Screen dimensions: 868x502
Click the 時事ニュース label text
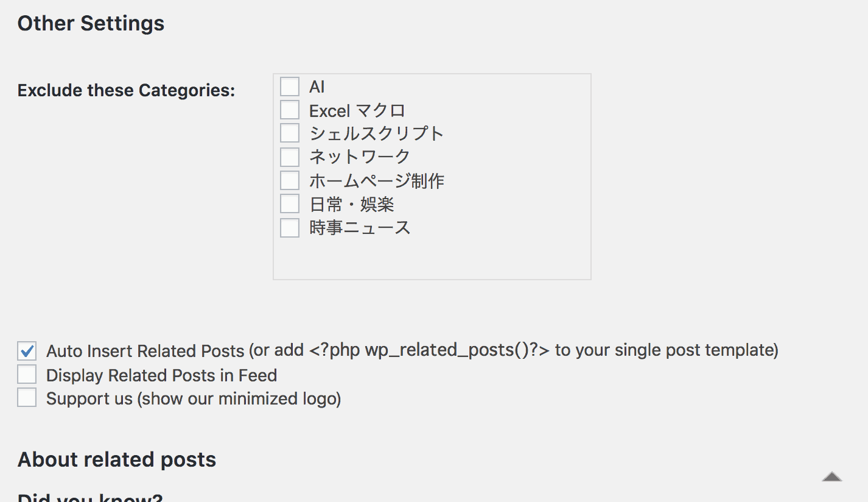click(x=360, y=228)
